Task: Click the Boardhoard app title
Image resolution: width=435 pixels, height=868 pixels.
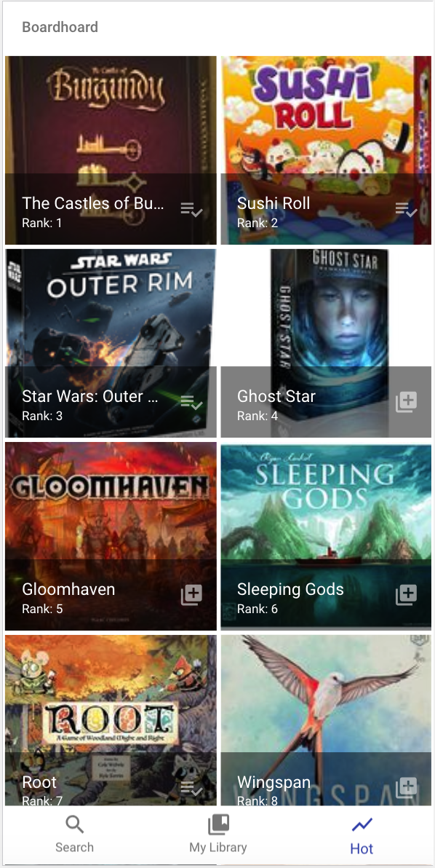Action: click(60, 27)
